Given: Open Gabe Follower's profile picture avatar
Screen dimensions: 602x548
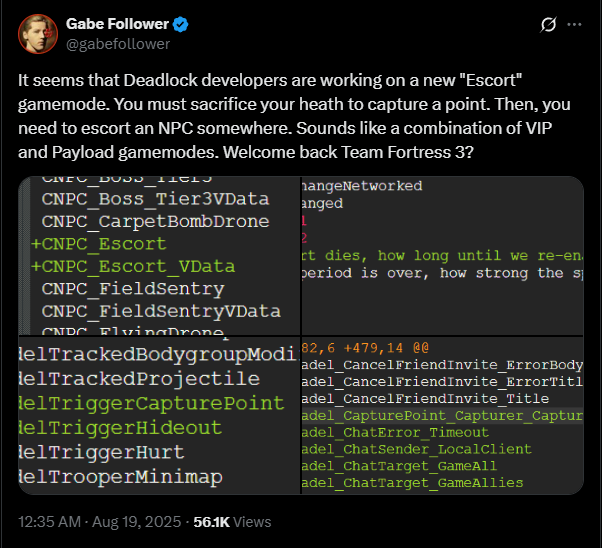Looking at the screenshot, I should click(x=37, y=33).
